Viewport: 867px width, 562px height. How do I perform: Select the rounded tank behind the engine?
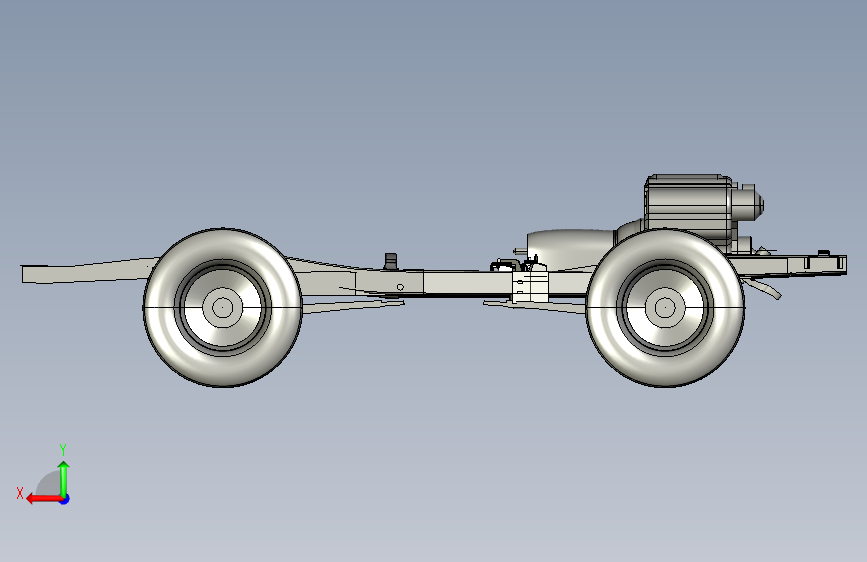tap(571, 249)
